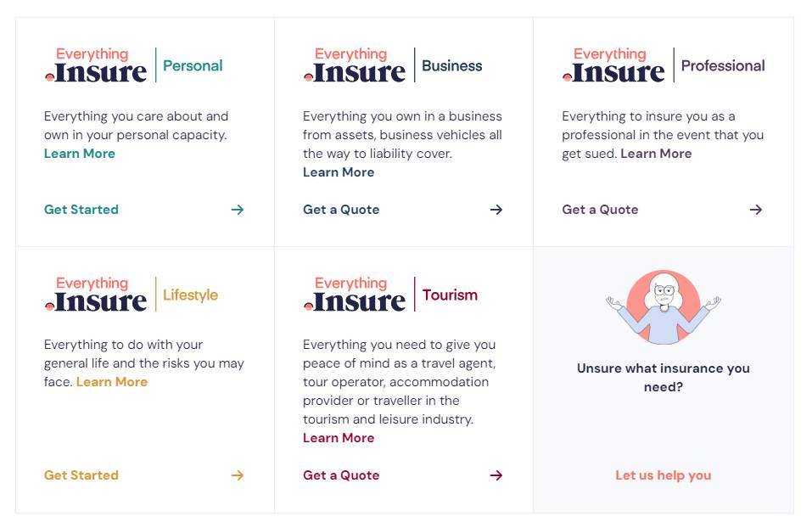Open Learn More for Professional insurance
The image size is (812, 528).
click(656, 154)
